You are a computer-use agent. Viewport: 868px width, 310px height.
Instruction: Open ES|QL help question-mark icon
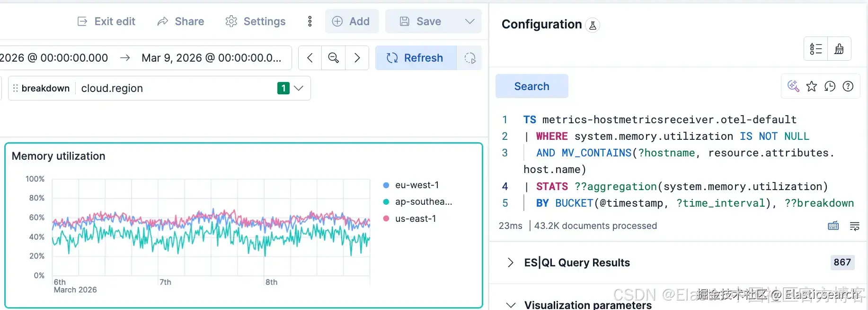(848, 86)
